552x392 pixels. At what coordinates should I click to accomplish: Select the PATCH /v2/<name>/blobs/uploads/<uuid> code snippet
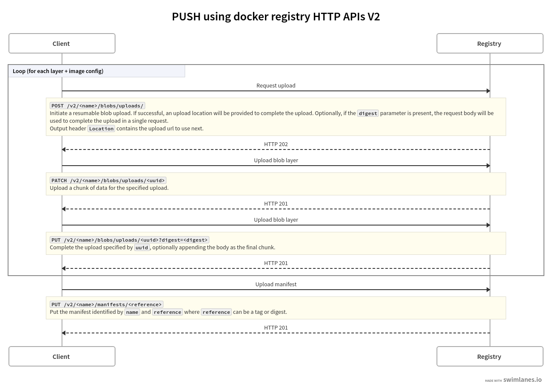pyautogui.click(x=108, y=180)
